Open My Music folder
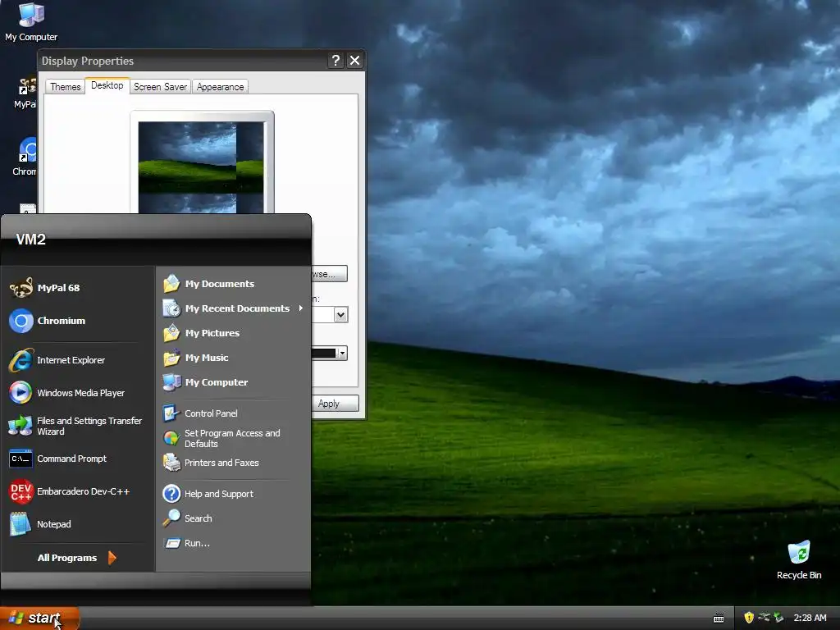Screen dimensions: 840x630 [x=195, y=358]
